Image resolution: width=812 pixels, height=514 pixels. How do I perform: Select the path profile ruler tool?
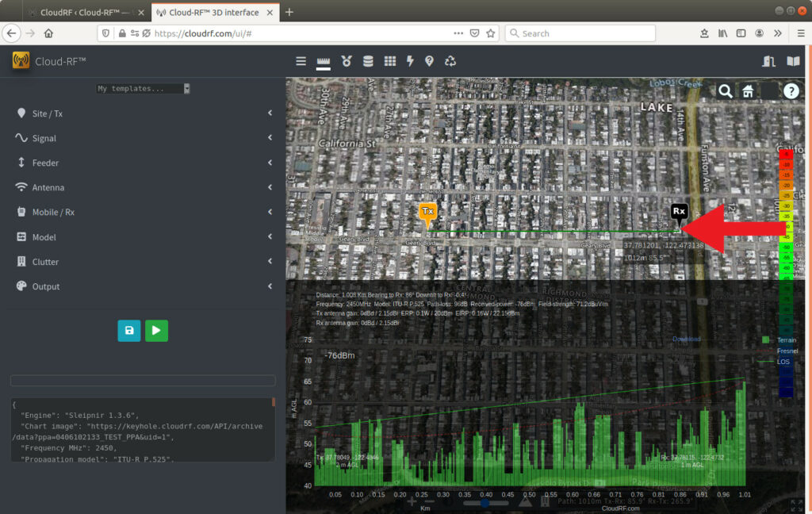tap(324, 63)
